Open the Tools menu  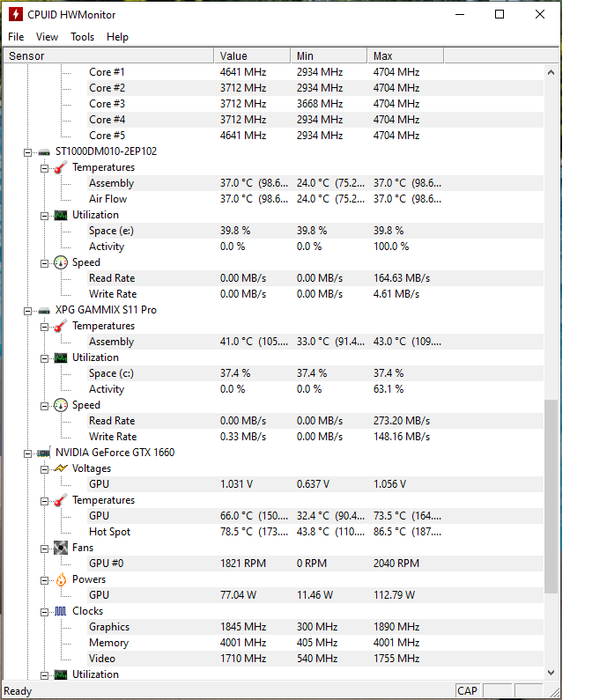(x=82, y=37)
